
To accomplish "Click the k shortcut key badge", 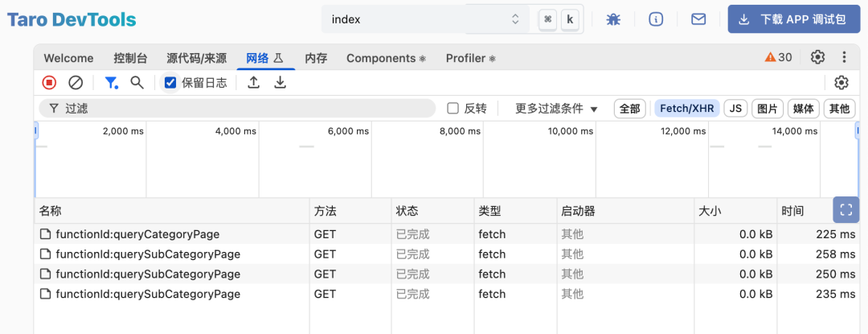I will coord(570,19).
